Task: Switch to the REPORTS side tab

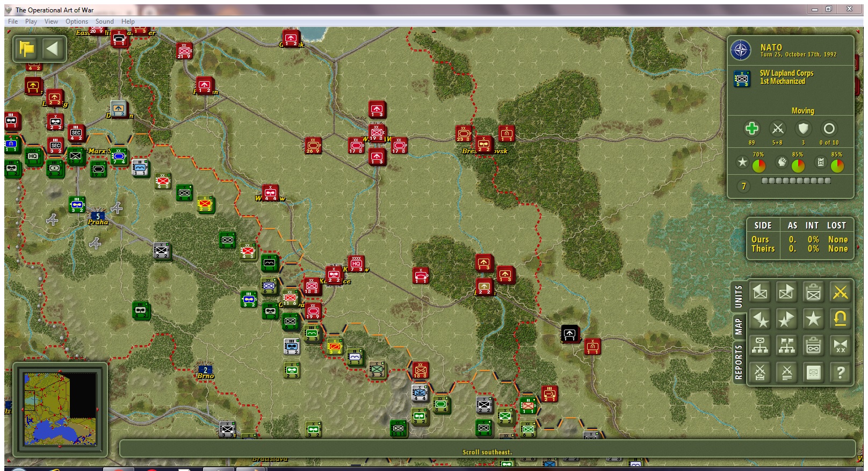Action: 739,362
